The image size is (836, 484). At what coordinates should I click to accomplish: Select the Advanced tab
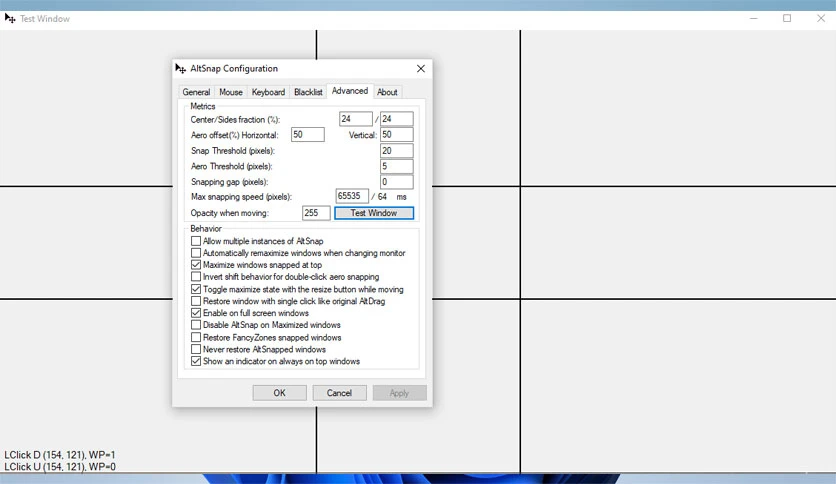tap(350, 91)
